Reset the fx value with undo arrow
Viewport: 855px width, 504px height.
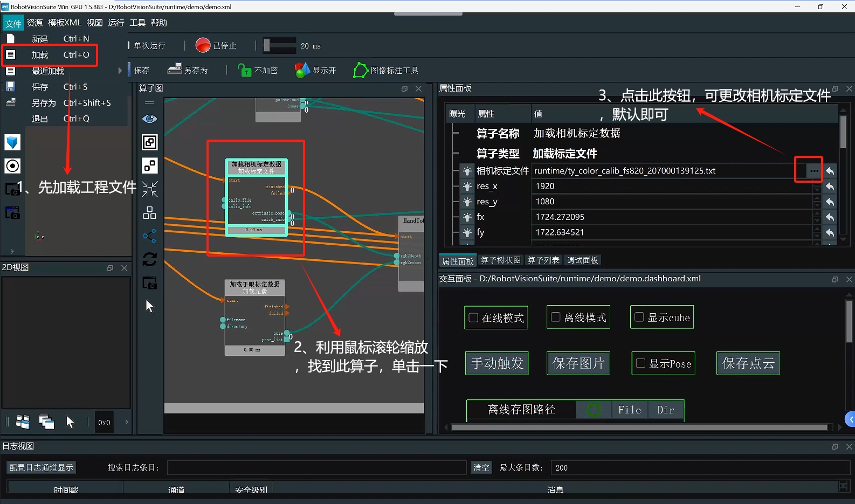point(830,217)
